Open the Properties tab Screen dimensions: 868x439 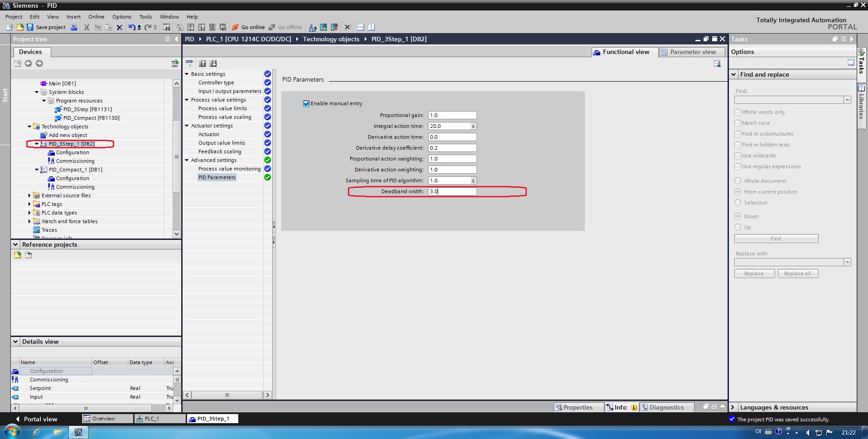coord(578,407)
